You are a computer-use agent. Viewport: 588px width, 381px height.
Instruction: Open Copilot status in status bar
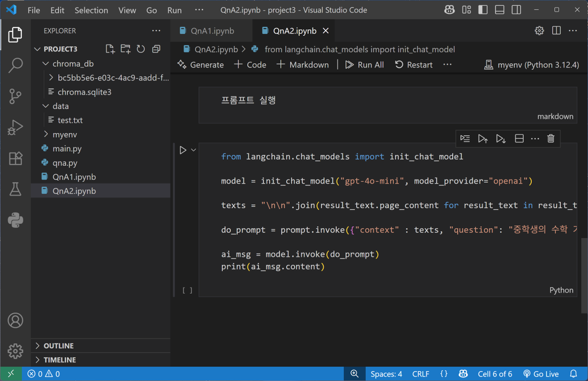point(463,374)
